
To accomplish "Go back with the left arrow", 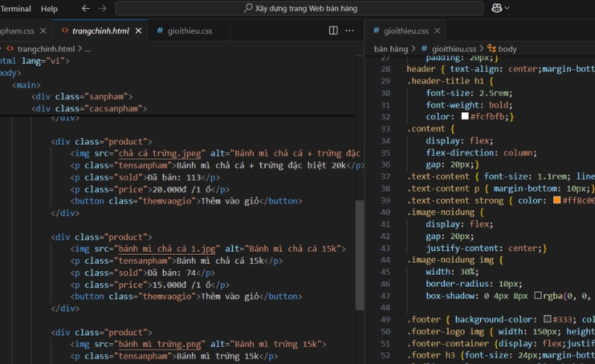I will pos(86,8).
